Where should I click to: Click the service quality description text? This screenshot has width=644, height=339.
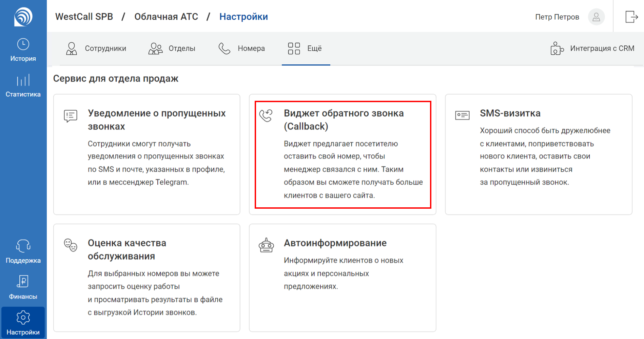(x=155, y=293)
